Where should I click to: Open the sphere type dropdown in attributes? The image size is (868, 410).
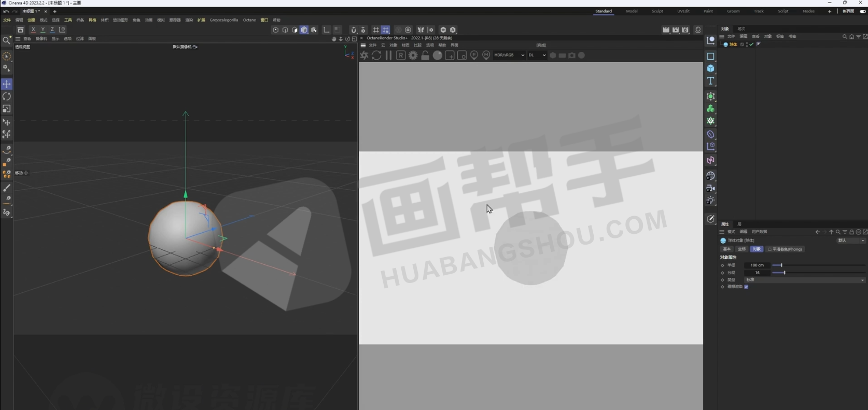point(805,280)
